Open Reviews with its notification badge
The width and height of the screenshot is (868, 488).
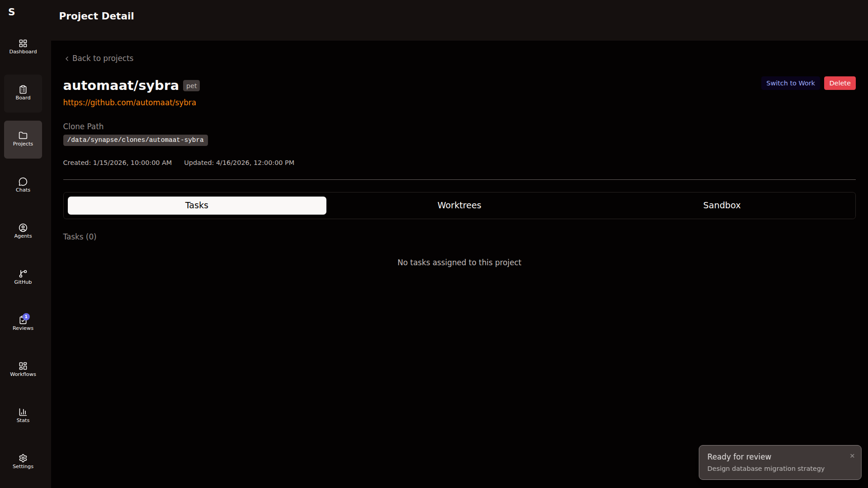(x=23, y=323)
